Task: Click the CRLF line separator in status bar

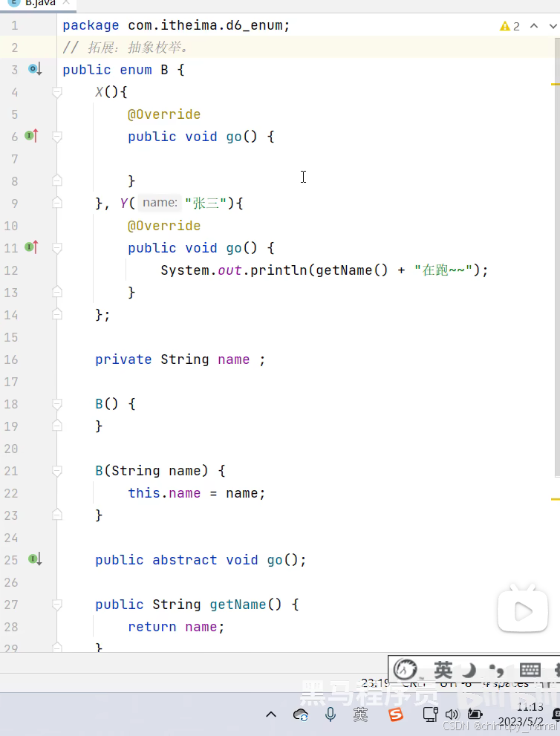Action: point(413,683)
